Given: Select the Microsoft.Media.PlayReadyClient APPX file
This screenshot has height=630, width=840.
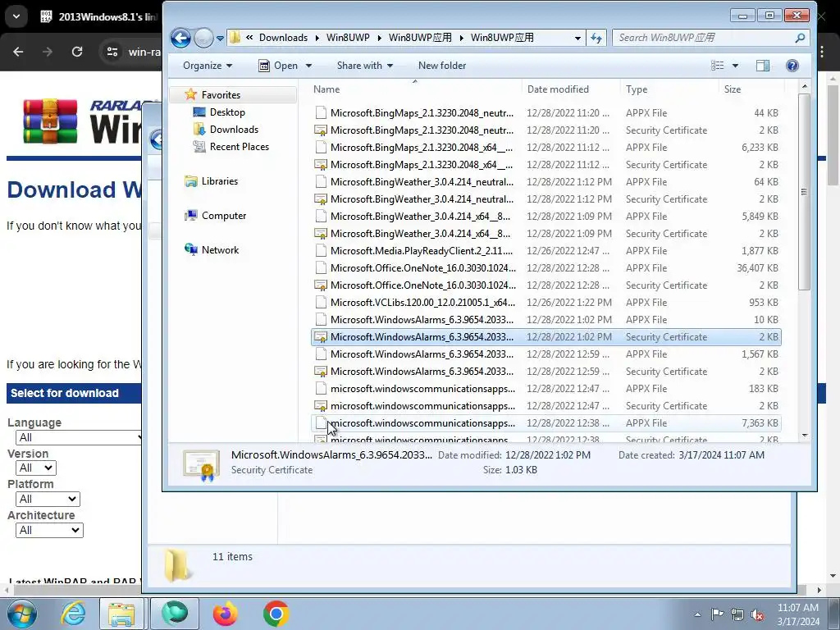Looking at the screenshot, I should pyautogui.click(x=546, y=251).
